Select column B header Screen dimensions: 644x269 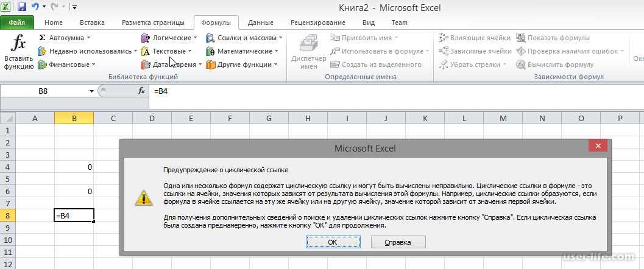pyautogui.click(x=74, y=119)
